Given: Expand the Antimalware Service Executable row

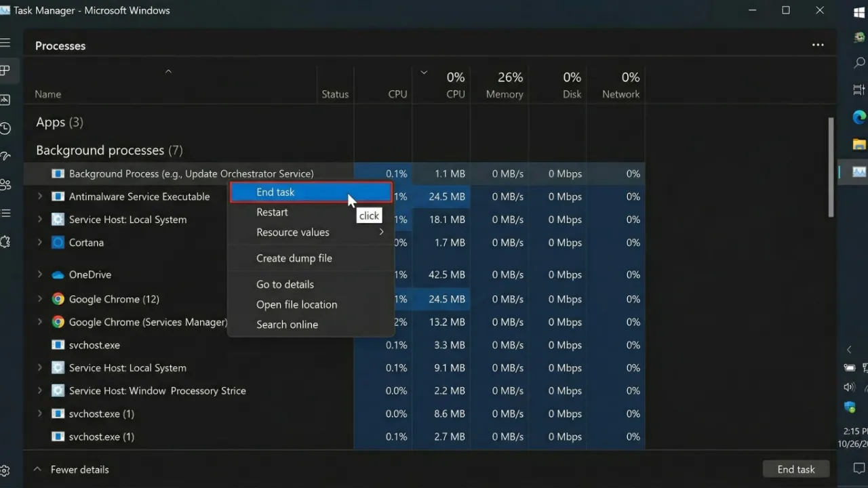Looking at the screenshot, I should point(40,197).
